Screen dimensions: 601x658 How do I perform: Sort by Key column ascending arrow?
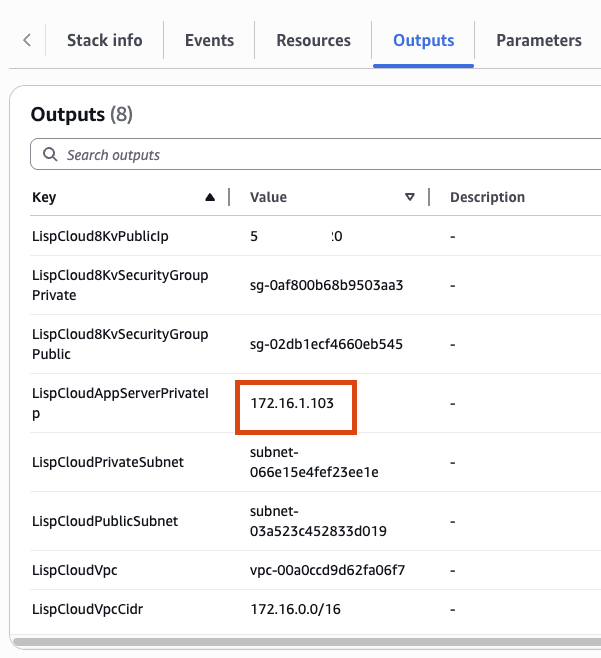pos(210,197)
